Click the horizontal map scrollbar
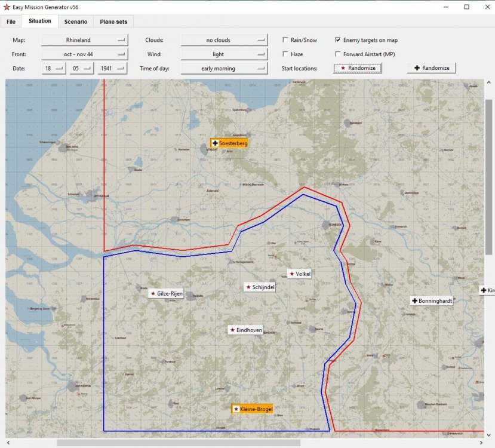The height and width of the screenshot is (448, 495). 179,443
